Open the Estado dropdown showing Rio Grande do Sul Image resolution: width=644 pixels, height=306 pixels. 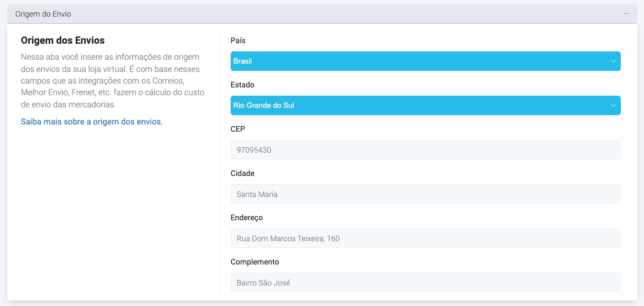click(x=420, y=106)
